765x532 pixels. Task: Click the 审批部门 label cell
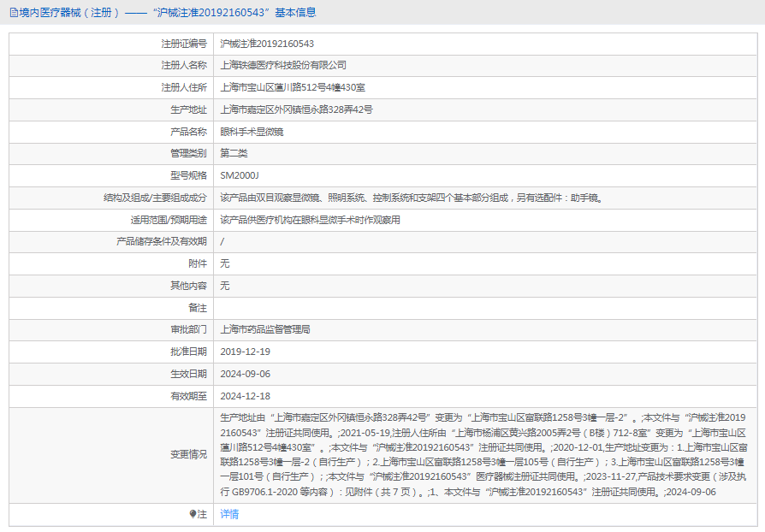click(x=111, y=329)
